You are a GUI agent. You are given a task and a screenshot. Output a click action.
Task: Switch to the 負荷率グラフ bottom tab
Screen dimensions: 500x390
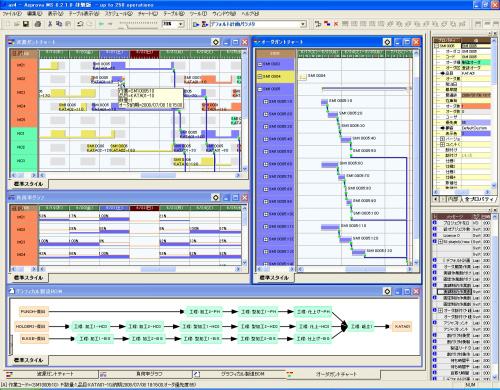145,374
